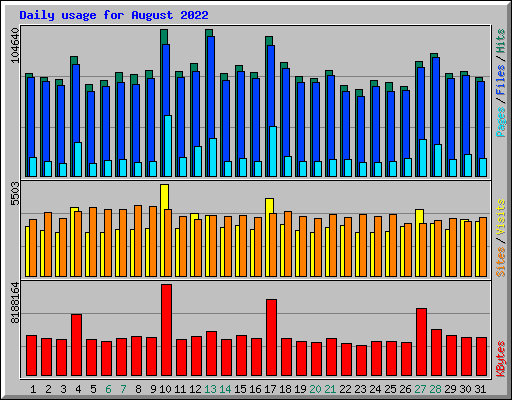The image size is (512, 400).
Task: Click the blue Files bar for day 1
Action: [x=31, y=117]
